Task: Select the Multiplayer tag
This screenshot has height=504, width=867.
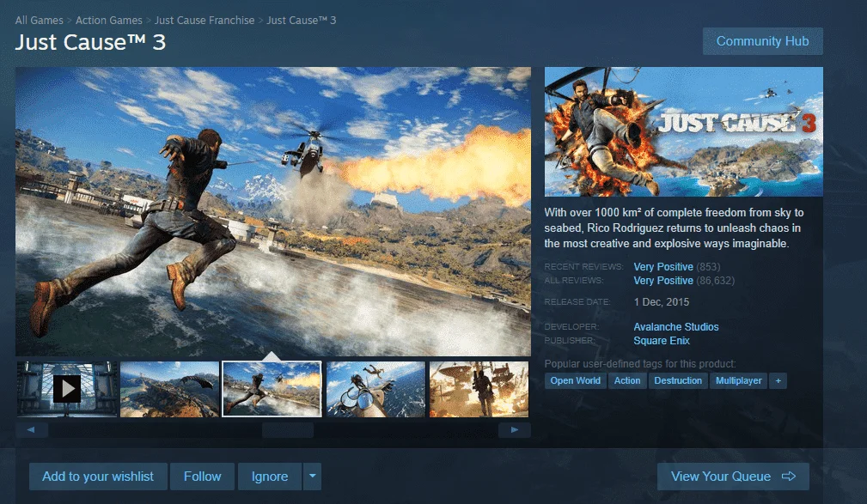Action: pos(739,380)
